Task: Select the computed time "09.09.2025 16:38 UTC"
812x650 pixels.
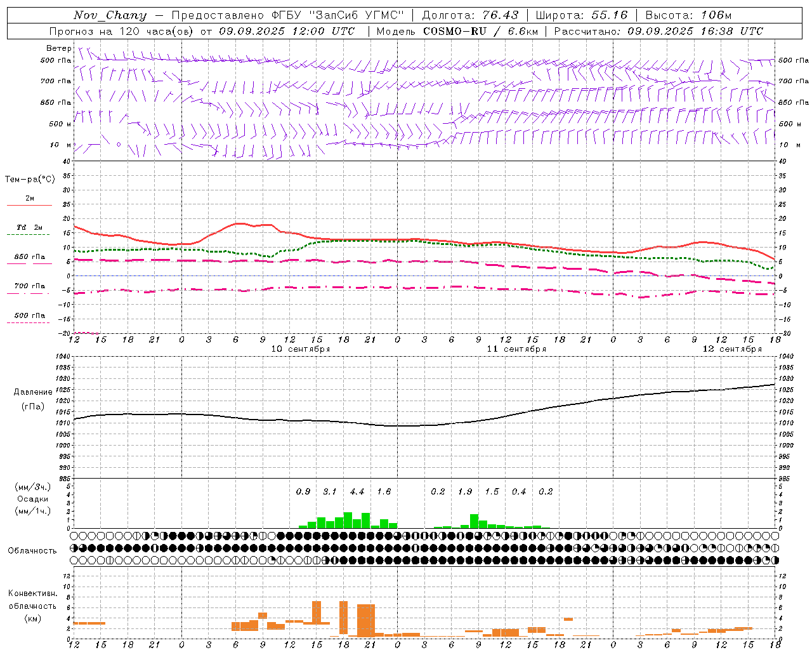Action: [x=695, y=31]
